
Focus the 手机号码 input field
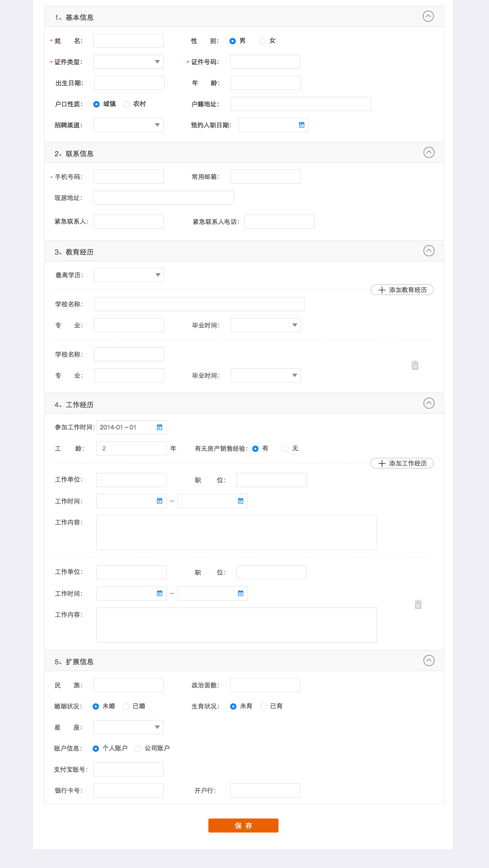[x=129, y=177]
